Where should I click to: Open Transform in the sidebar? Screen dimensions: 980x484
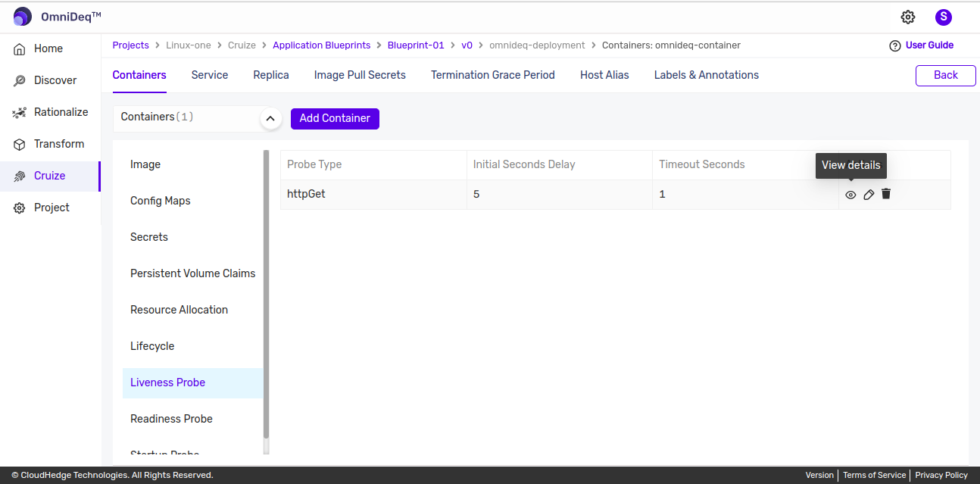point(59,144)
